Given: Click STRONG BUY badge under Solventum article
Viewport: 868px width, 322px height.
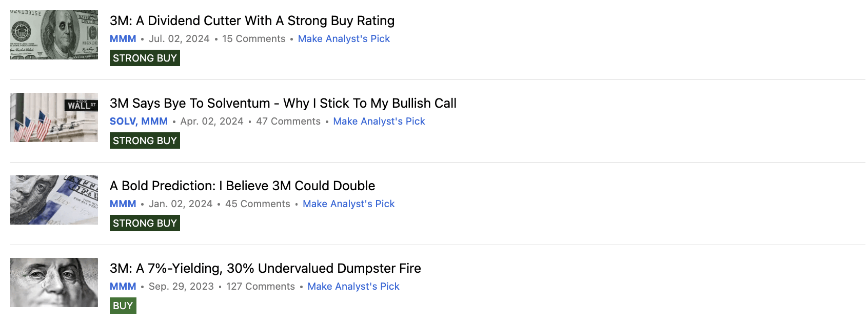Looking at the screenshot, I should click(x=145, y=140).
